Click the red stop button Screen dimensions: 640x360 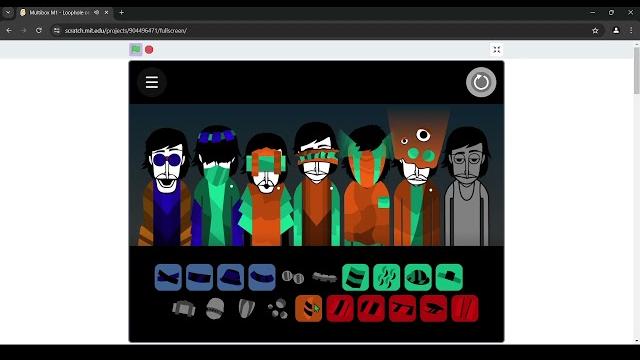(149, 49)
